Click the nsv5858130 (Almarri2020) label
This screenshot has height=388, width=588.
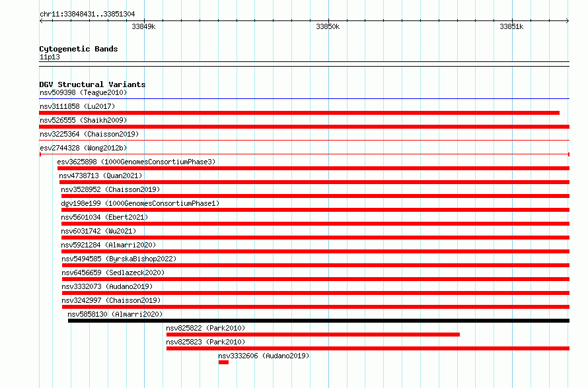[115, 314]
